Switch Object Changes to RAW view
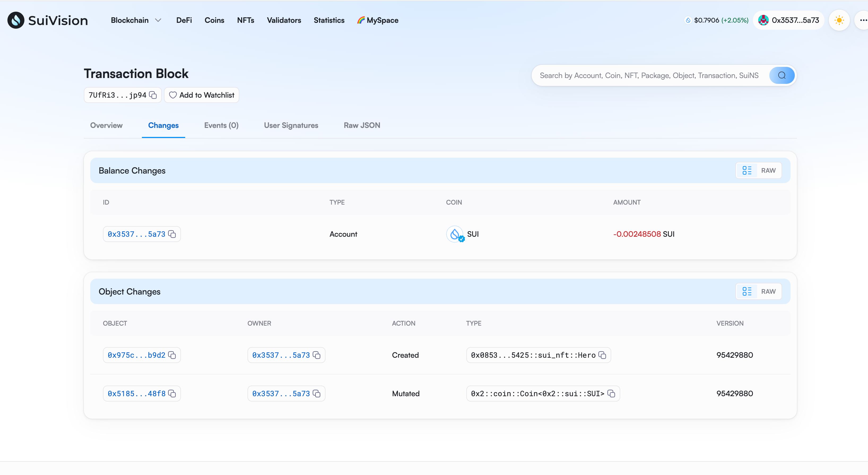This screenshot has width=868, height=475. coord(768,292)
